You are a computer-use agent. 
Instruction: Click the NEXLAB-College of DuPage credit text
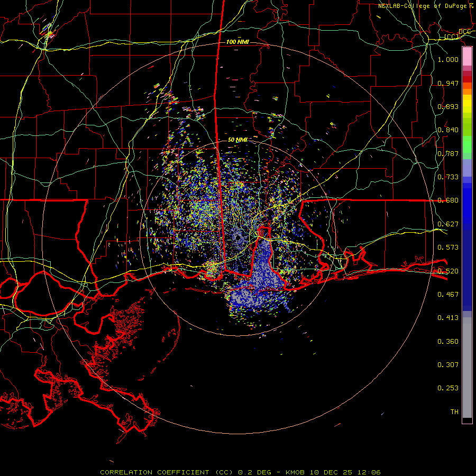pos(422,6)
